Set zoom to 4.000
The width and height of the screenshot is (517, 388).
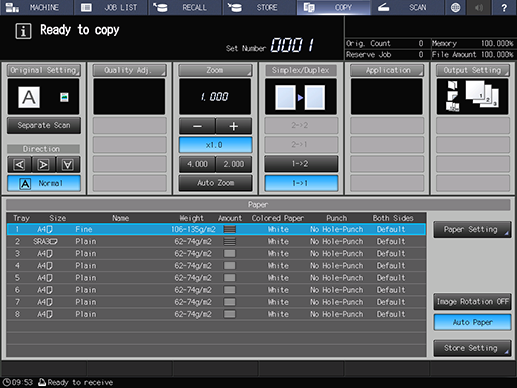point(197,164)
